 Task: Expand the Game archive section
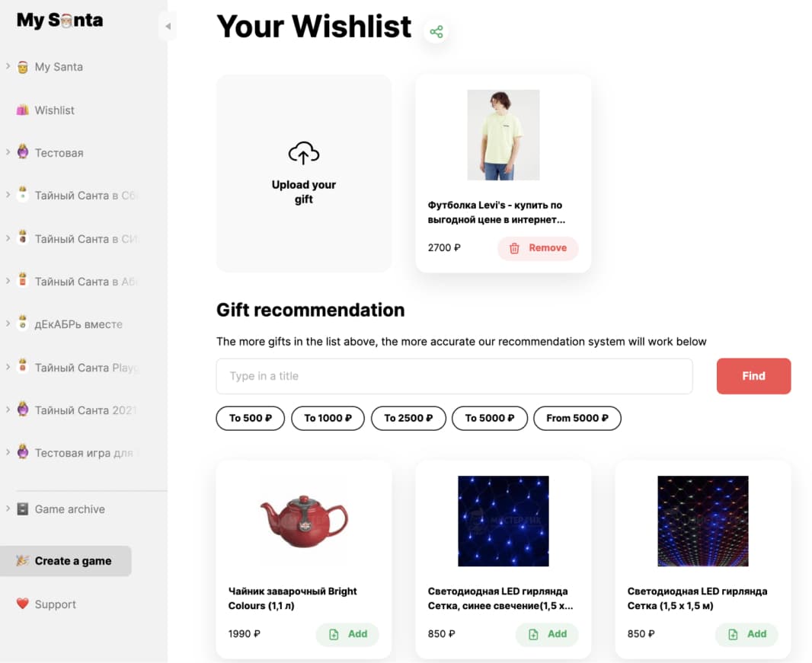coord(8,508)
